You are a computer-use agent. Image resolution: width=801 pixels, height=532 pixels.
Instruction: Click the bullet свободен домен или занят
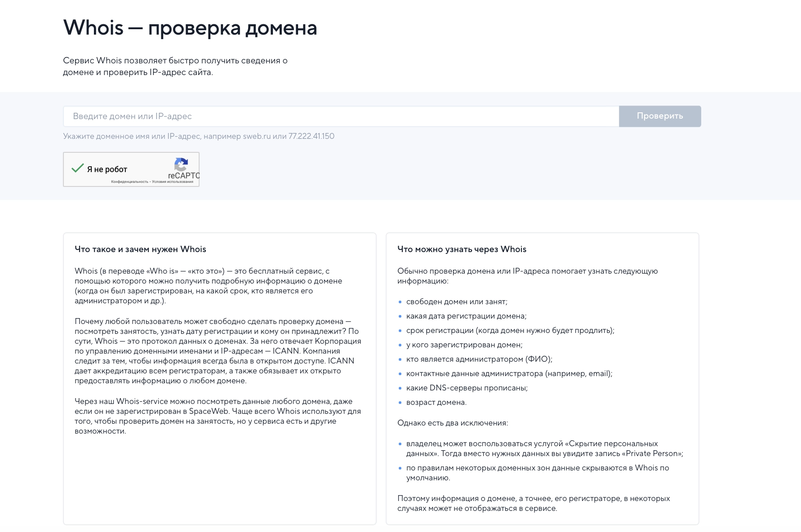(x=457, y=301)
